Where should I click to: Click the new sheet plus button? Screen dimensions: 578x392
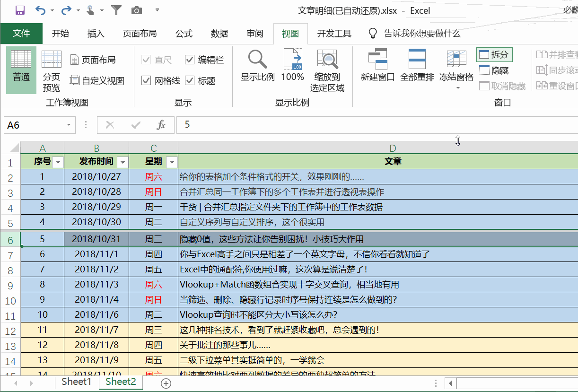pos(166,383)
